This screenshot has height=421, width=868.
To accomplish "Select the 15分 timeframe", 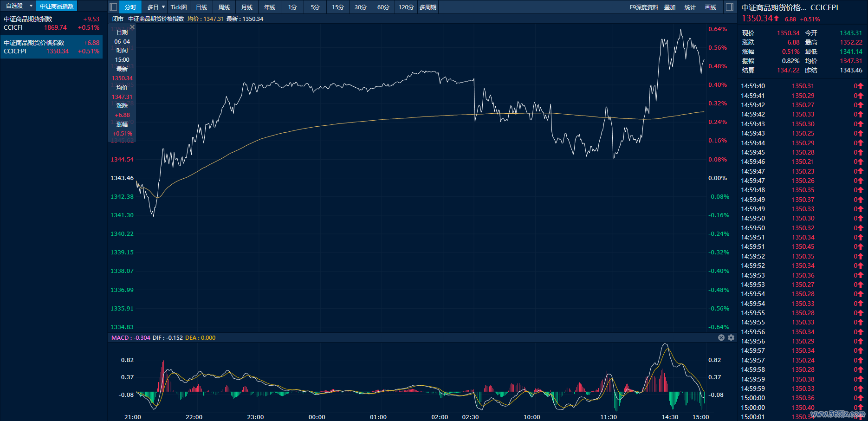I will pyautogui.click(x=338, y=7).
